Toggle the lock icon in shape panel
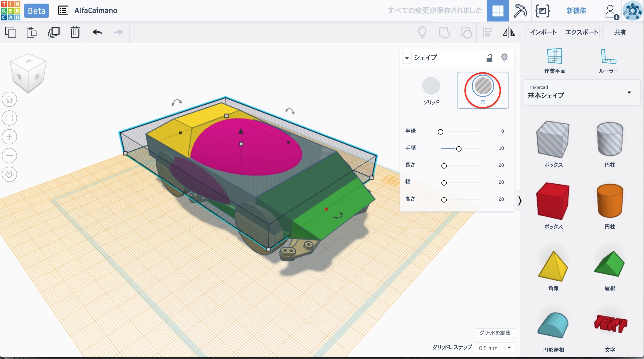Viewport: 644px width, 359px height. (489, 58)
